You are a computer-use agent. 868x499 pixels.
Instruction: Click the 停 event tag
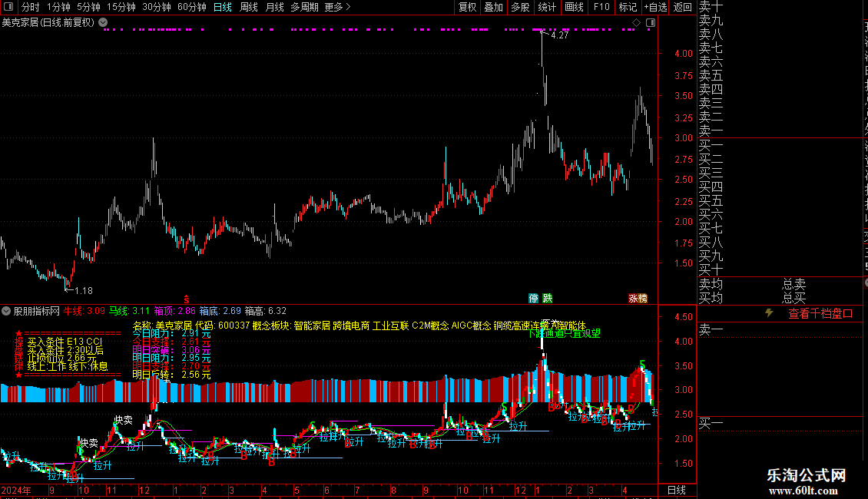click(533, 299)
